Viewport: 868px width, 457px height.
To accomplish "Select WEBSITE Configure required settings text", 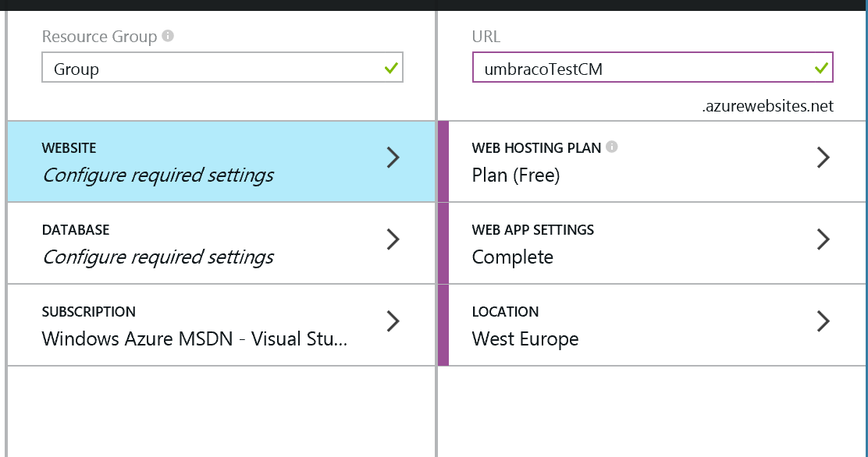I will (158, 175).
